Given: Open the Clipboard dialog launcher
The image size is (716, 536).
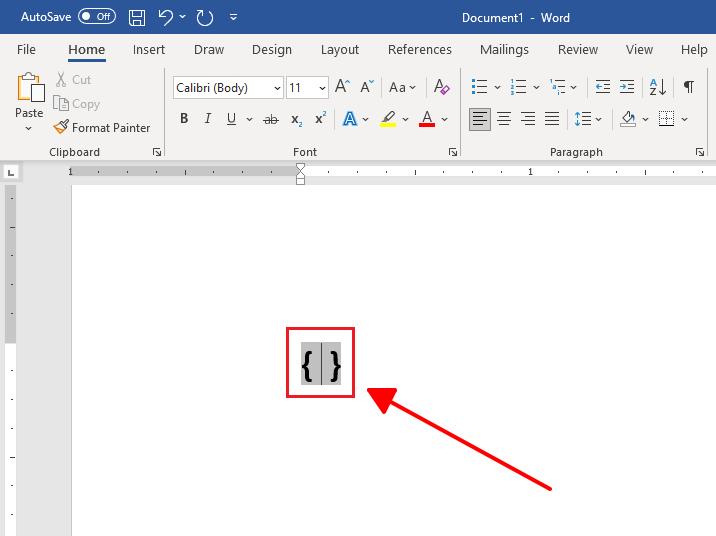Looking at the screenshot, I should tap(157, 152).
